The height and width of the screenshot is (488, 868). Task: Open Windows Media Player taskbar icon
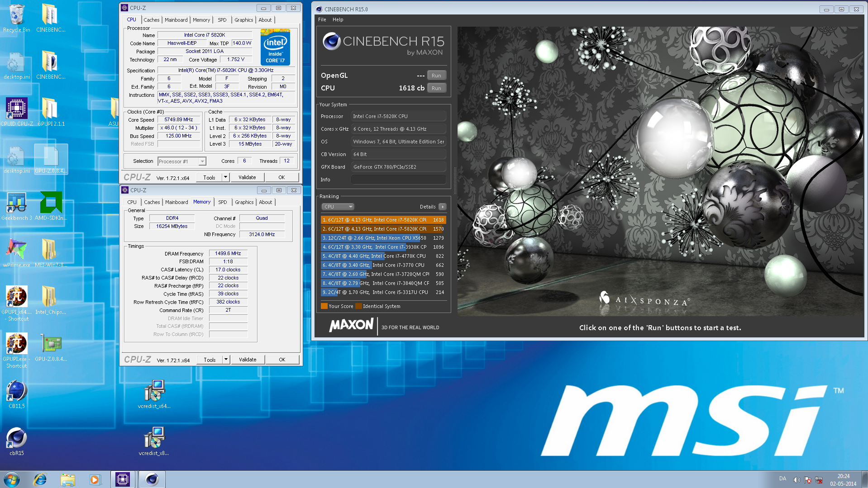[95, 479]
